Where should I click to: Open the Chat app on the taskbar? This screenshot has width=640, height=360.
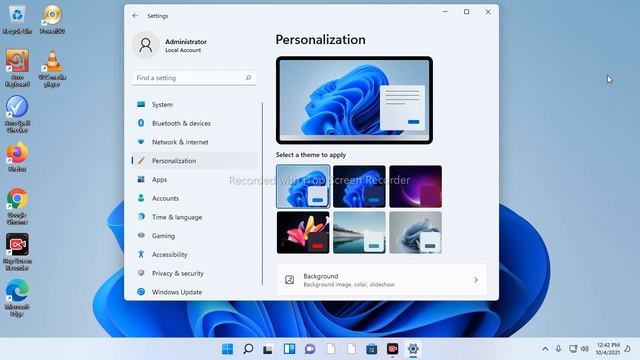(310, 349)
